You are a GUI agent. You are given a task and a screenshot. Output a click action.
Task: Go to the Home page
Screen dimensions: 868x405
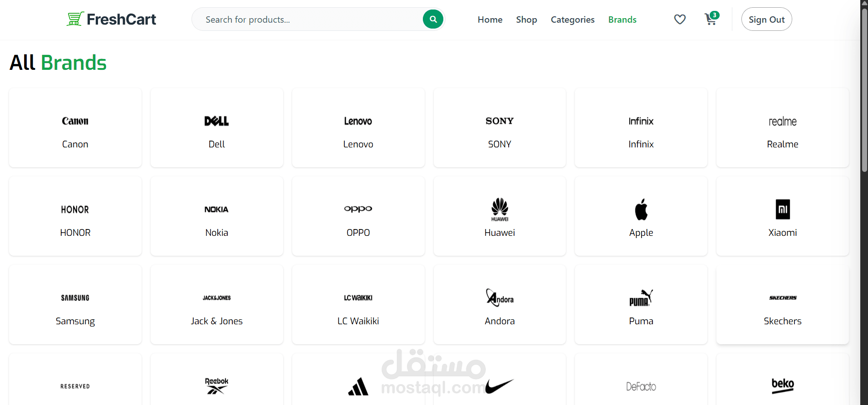pos(490,20)
